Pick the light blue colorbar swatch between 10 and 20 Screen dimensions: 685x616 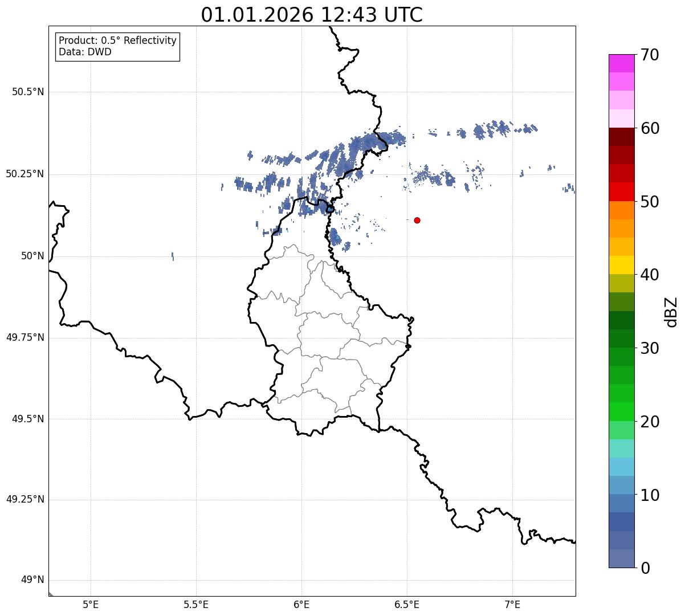pyautogui.click(x=621, y=467)
